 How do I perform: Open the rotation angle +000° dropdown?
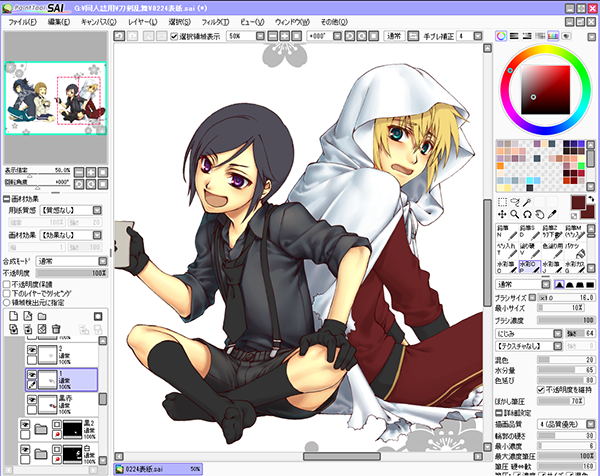pyautogui.click(x=337, y=36)
